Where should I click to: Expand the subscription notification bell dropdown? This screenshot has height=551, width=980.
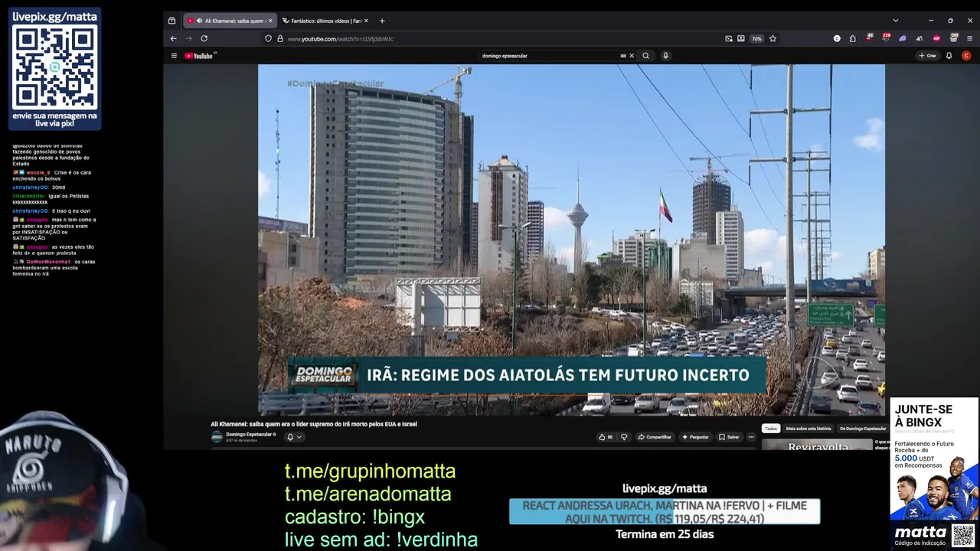294,437
